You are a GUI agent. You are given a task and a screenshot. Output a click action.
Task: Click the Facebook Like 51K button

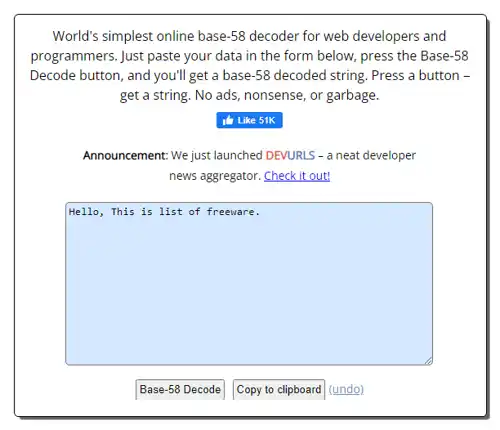coord(249,120)
